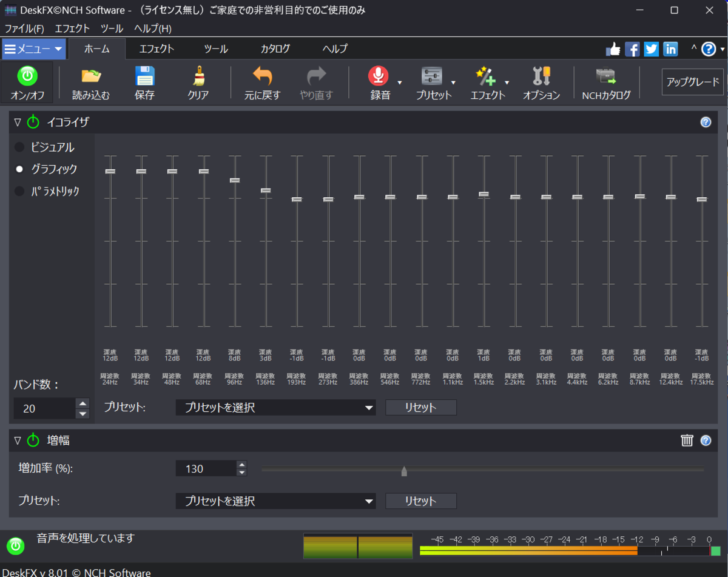Click the status bar green power icon

[16, 545]
